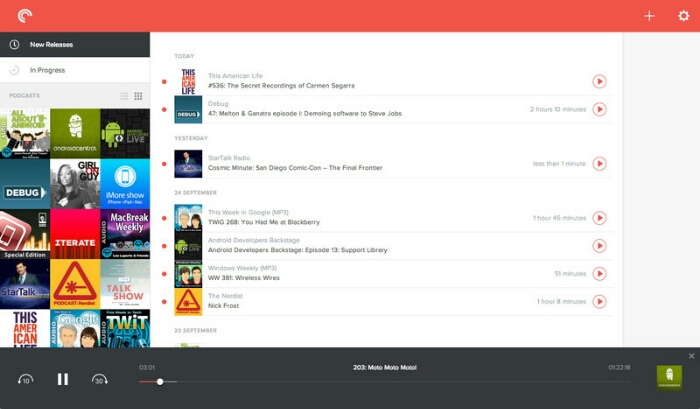Skip back 10 seconds
Viewport: 700px width, 409px height.
[25, 380]
